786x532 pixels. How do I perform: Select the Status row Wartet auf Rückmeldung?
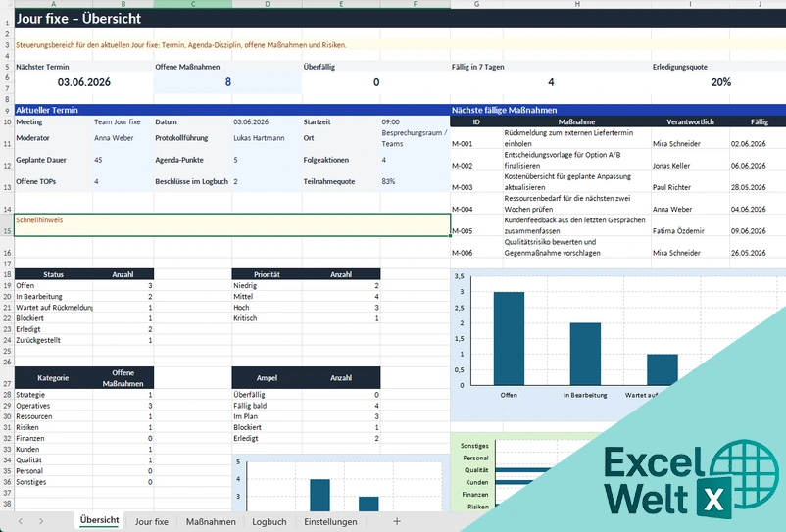click(83, 308)
